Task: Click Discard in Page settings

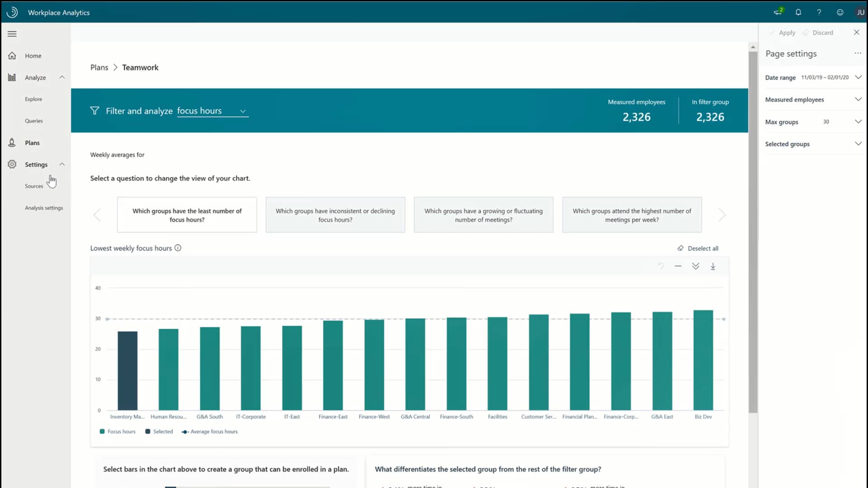Action: pos(818,33)
